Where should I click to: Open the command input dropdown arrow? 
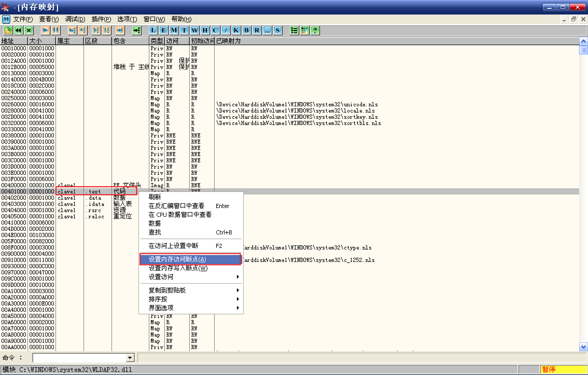point(130,358)
